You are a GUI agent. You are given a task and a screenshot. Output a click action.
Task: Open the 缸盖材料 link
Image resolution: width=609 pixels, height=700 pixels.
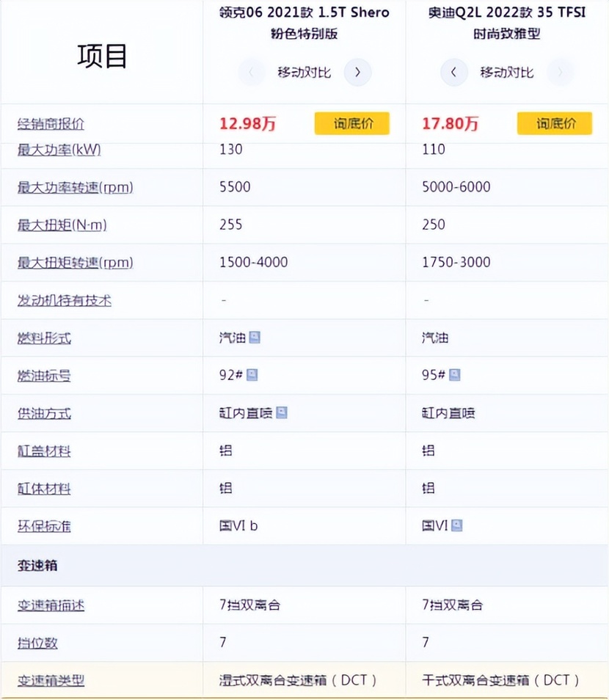pyautogui.click(x=44, y=451)
